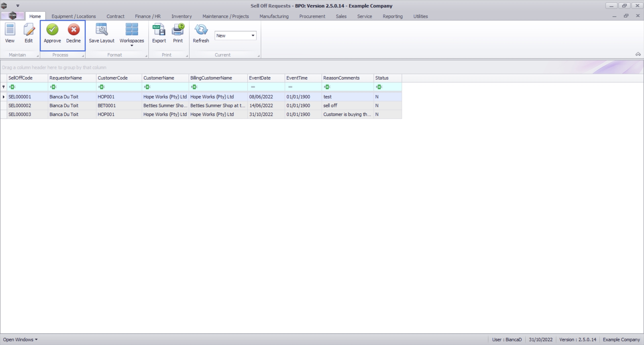Open the Open Windows dropdown
644x345 pixels.
tap(20, 339)
